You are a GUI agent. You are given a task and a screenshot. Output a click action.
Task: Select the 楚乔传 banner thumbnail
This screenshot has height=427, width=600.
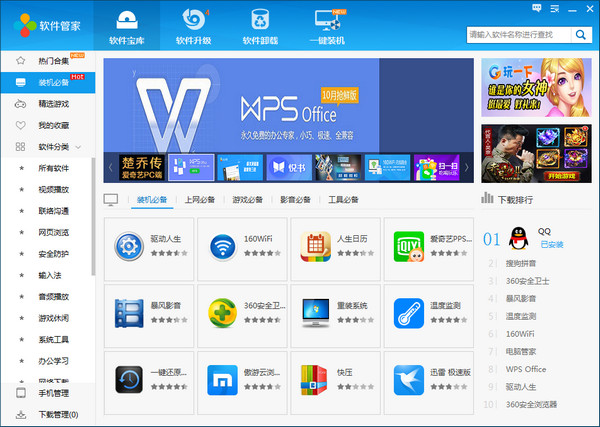(142, 167)
